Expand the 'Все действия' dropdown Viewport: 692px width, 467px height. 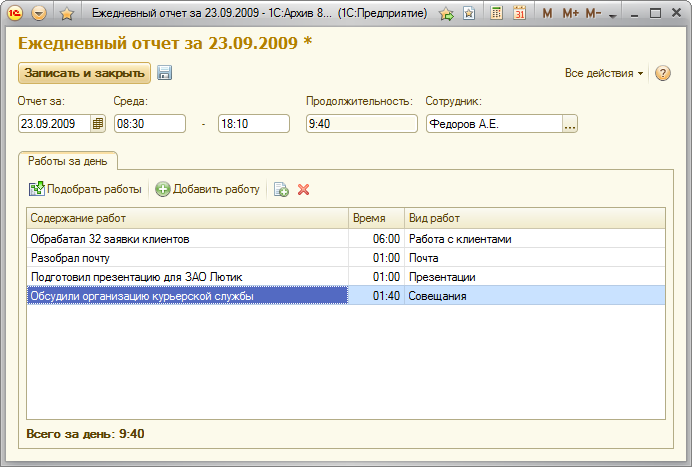604,73
